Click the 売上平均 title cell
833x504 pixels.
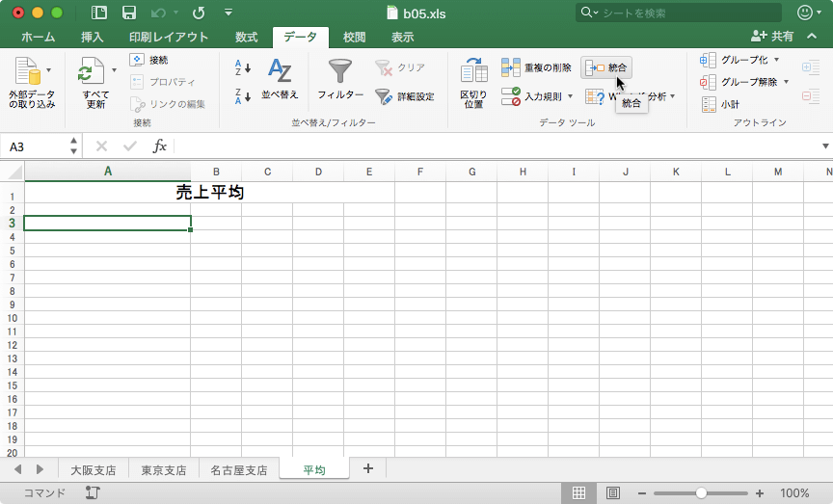210,193
